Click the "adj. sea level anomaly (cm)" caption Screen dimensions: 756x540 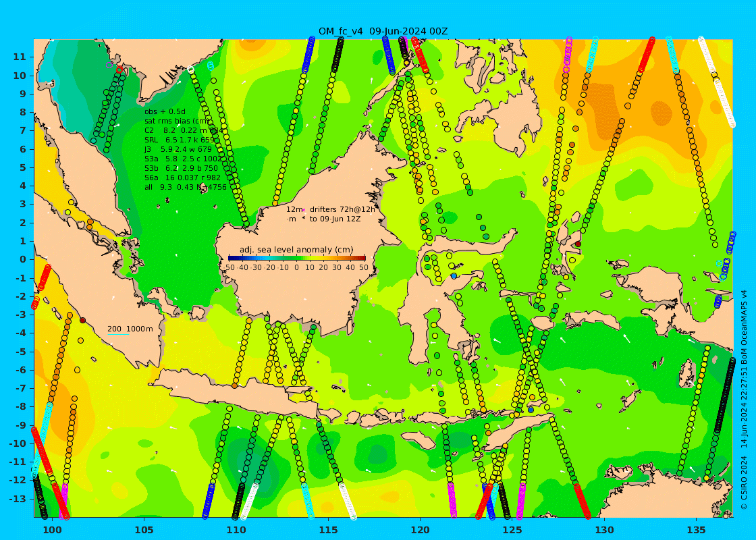tap(296, 250)
